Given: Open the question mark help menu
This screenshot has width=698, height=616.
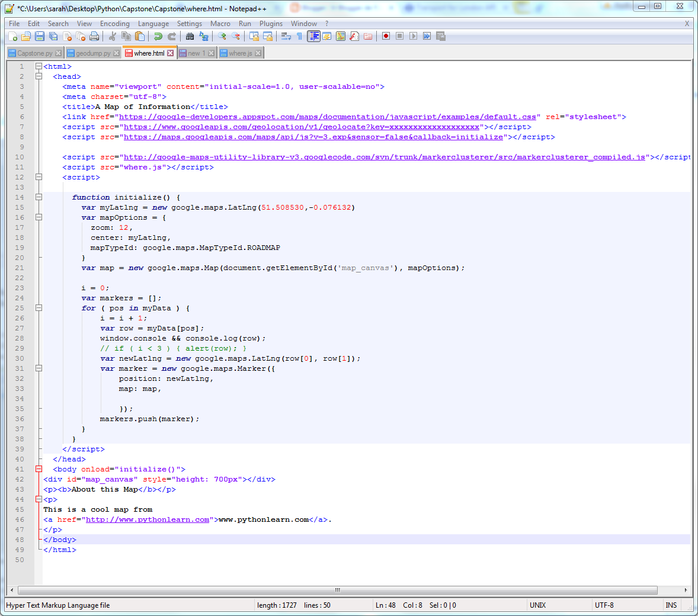Looking at the screenshot, I should 326,24.
